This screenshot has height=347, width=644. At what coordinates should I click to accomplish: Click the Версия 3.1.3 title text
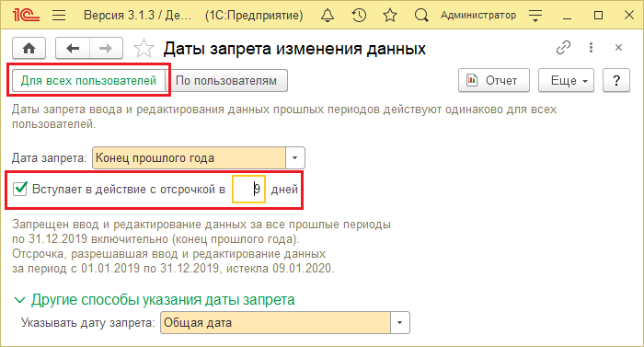coord(137,16)
